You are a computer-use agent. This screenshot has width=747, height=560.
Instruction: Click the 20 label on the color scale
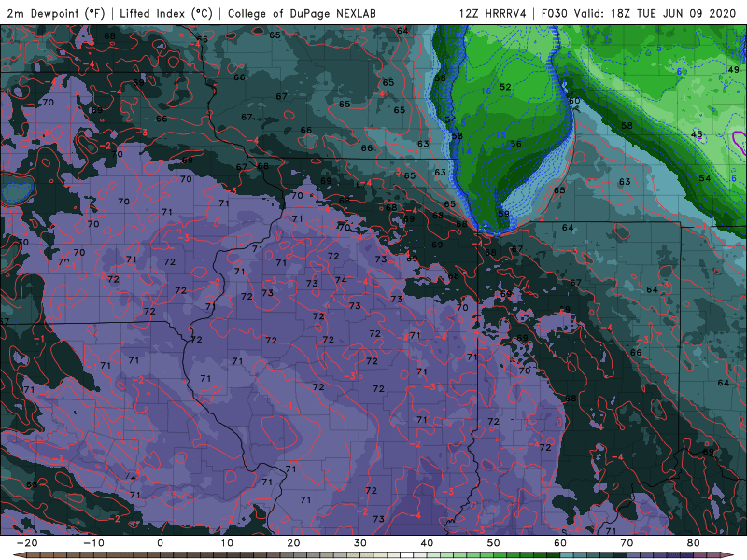coord(293,543)
